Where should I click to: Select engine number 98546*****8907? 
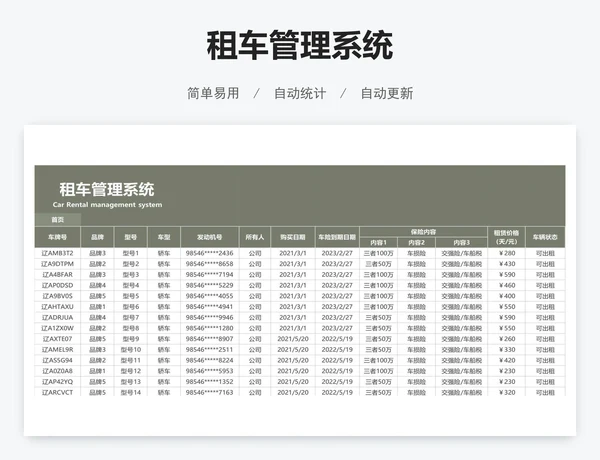pyautogui.click(x=210, y=339)
